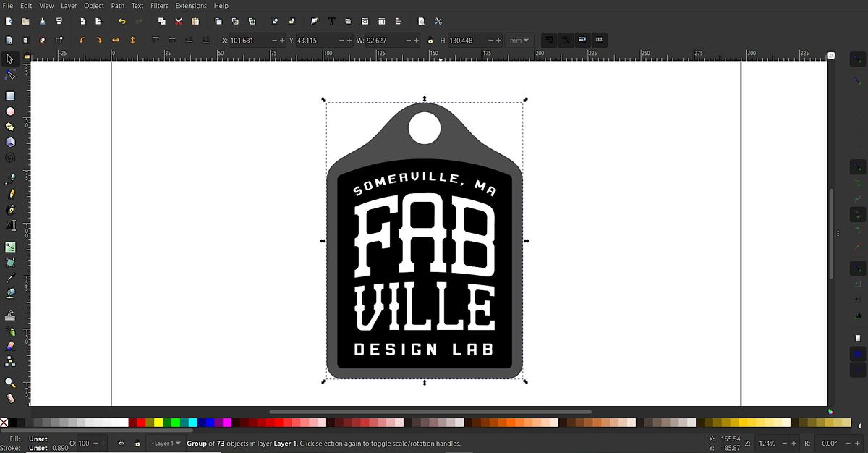Image resolution: width=868 pixels, height=453 pixels.
Task: Select the Rectangle tool
Action: coord(10,95)
